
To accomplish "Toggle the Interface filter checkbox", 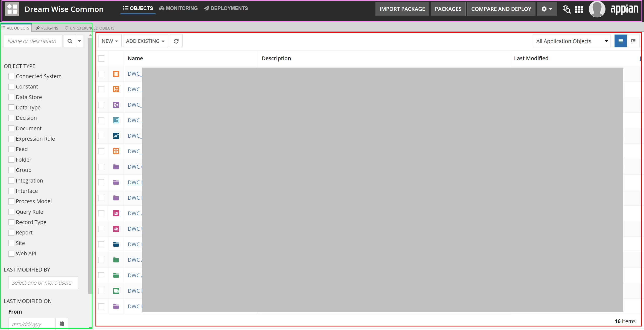I will tap(11, 191).
